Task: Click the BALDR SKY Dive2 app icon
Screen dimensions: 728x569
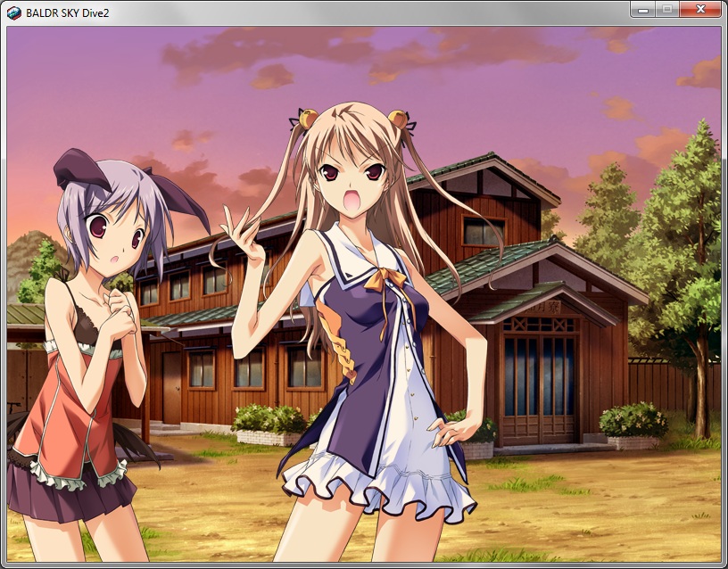Action: pos(14,13)
